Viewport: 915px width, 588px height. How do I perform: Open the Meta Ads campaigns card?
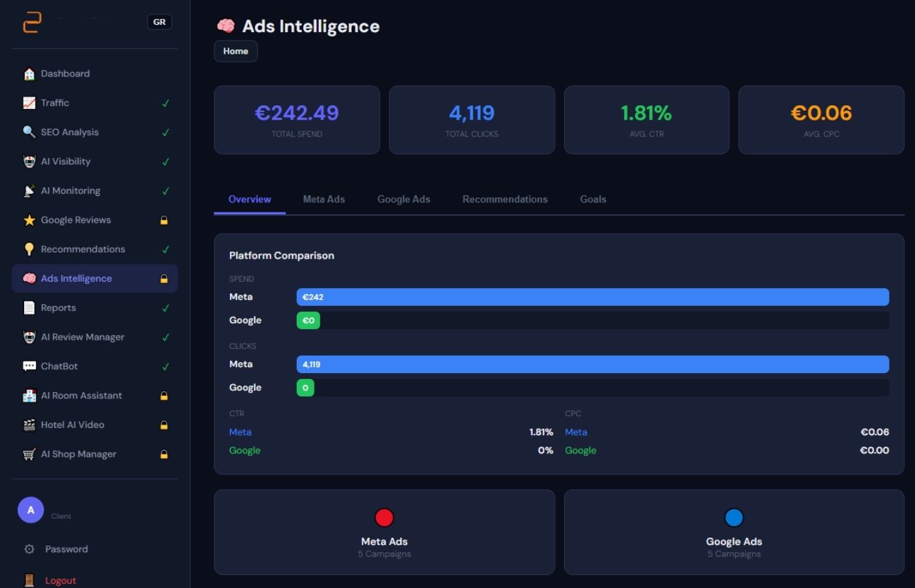point(384,532)
